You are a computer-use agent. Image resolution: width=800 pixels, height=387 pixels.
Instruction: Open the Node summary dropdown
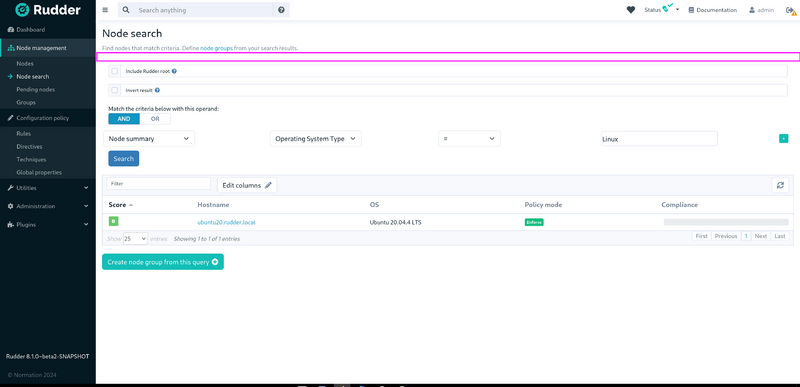tap(149, 139)
